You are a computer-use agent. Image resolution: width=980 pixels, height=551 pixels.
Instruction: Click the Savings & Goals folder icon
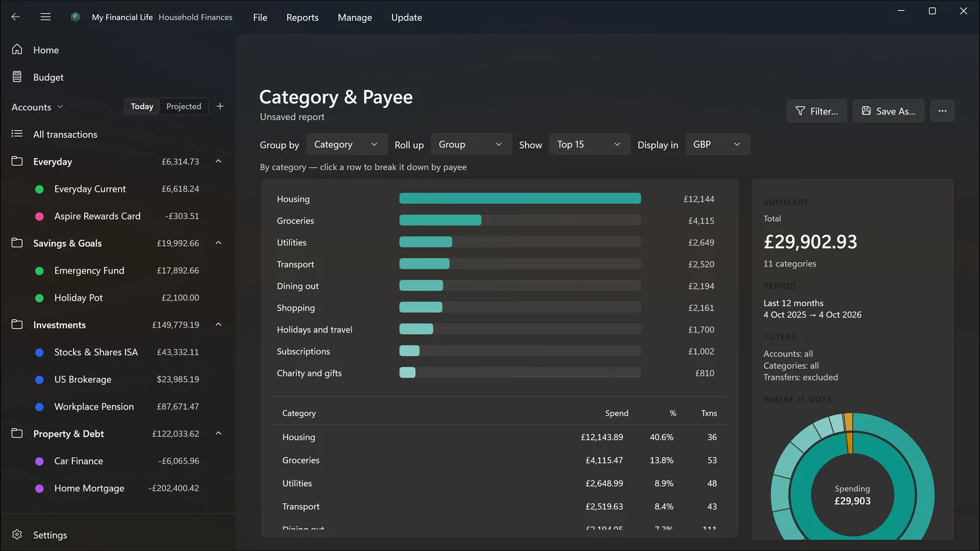(17, 243)
